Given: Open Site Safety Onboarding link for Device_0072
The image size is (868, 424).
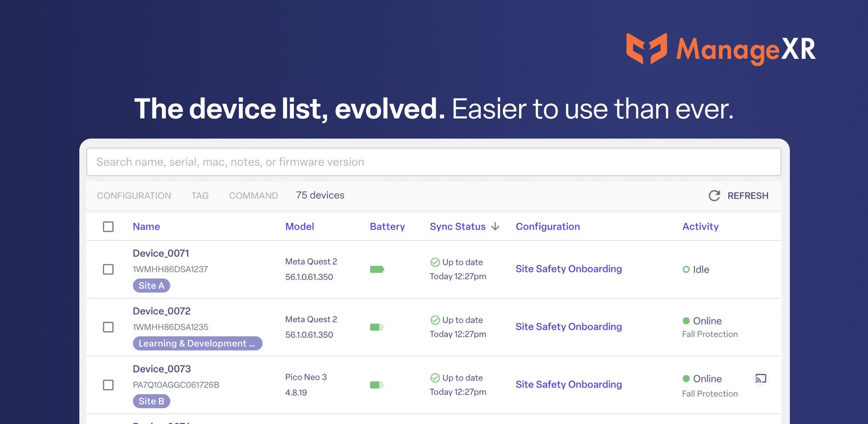Looking at the screenshot, I should pyautogui.click(x=568, y=327).
